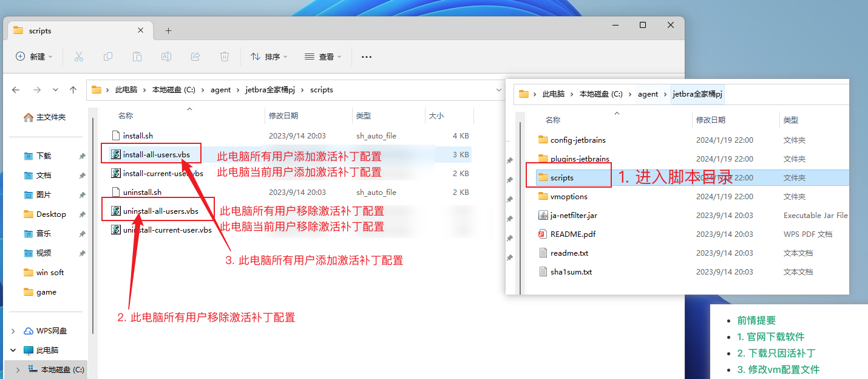Click the Cut scissors icon in toolbar
Image resolution: width=868 pixels, height=379 pixels.
pos(78,56)
